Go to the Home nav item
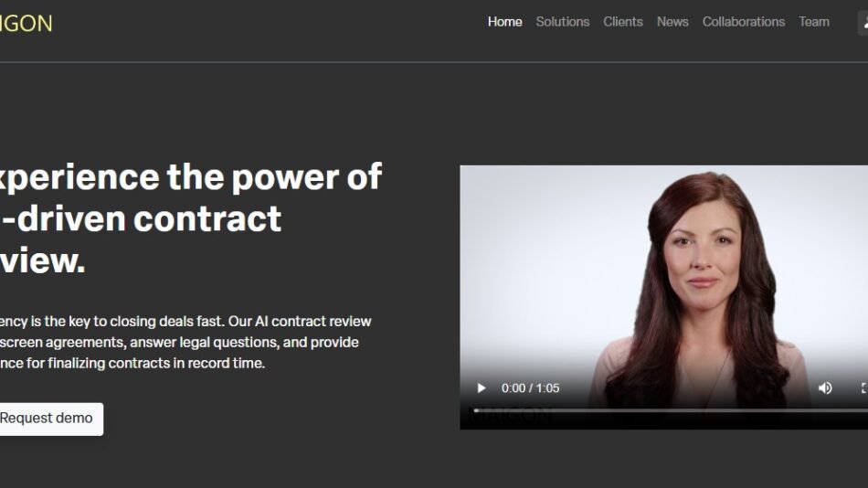This screenshot has height=488, width=868. [505, 22]
